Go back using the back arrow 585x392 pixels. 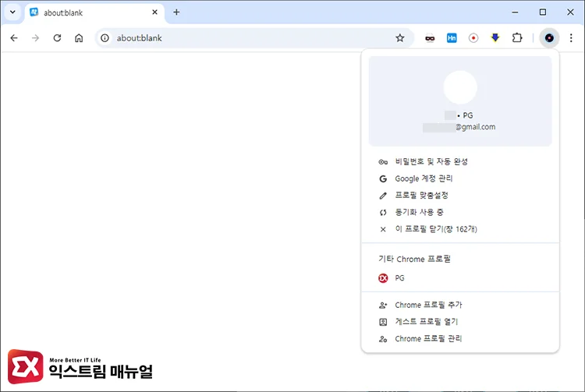click(x=14, y=38)
